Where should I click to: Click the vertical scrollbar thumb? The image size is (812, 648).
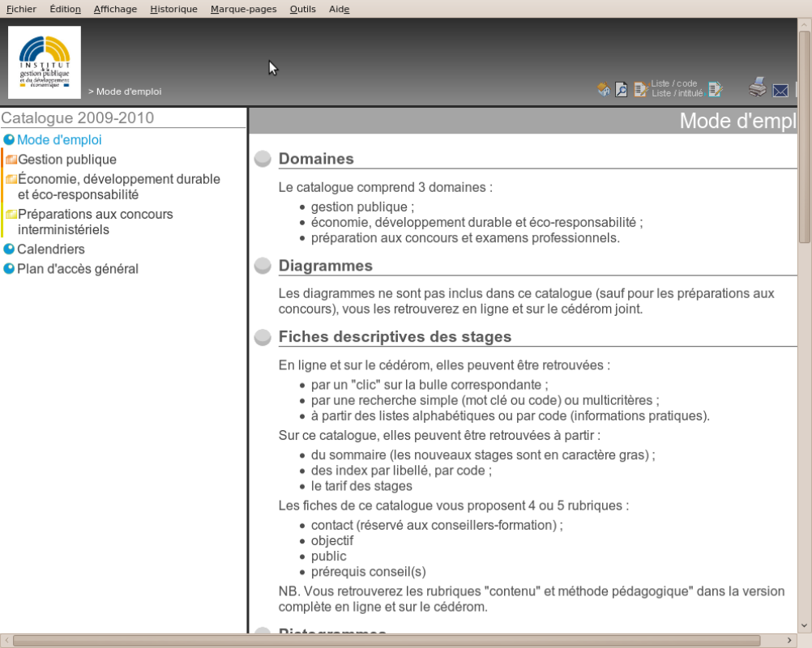point(804,138)
